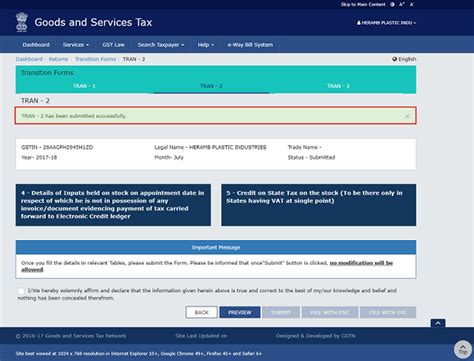Dismiss the TRAN-2 success message
Image resolution: width=474 pixels, height=361 pixels.
pos(407,116)
